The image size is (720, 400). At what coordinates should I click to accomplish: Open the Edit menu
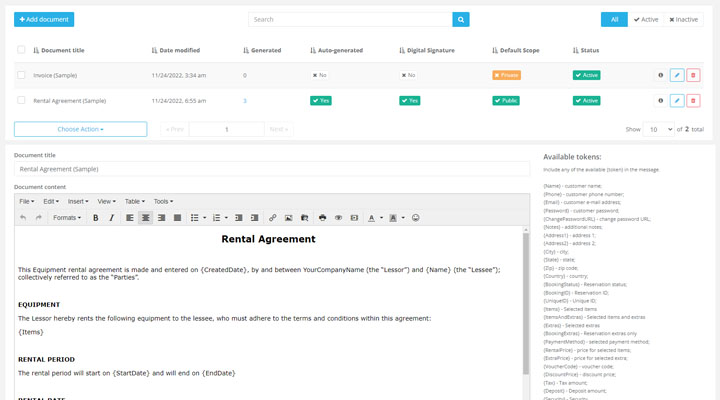click(51, 201)
